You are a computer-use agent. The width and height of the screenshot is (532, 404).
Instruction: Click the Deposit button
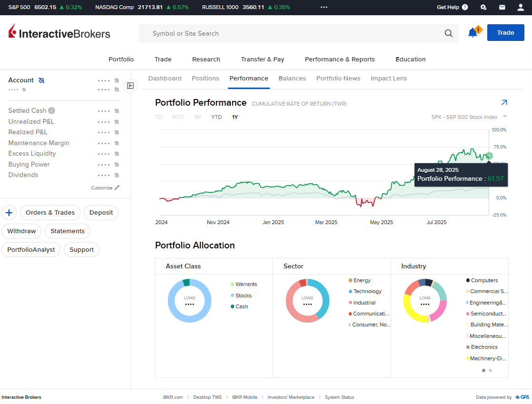101,213
